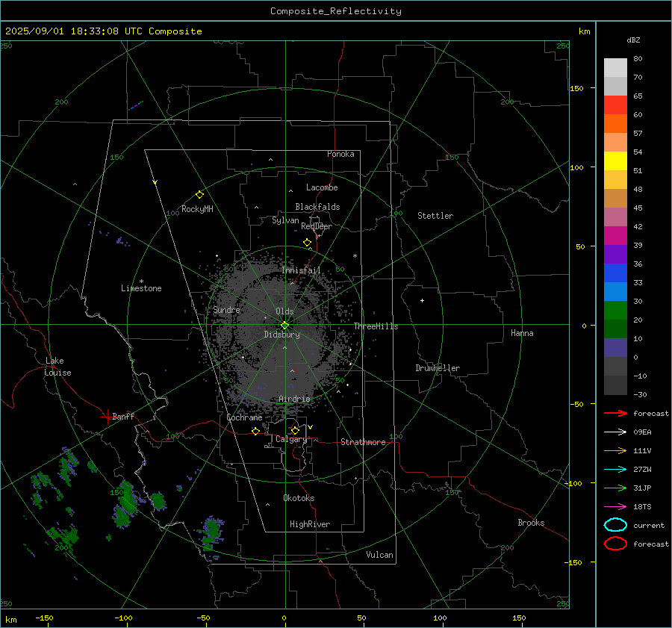Click the Didsbury city label
Image resolution: width=672 pixels, height=628 pixels.
tap(281, 335)
